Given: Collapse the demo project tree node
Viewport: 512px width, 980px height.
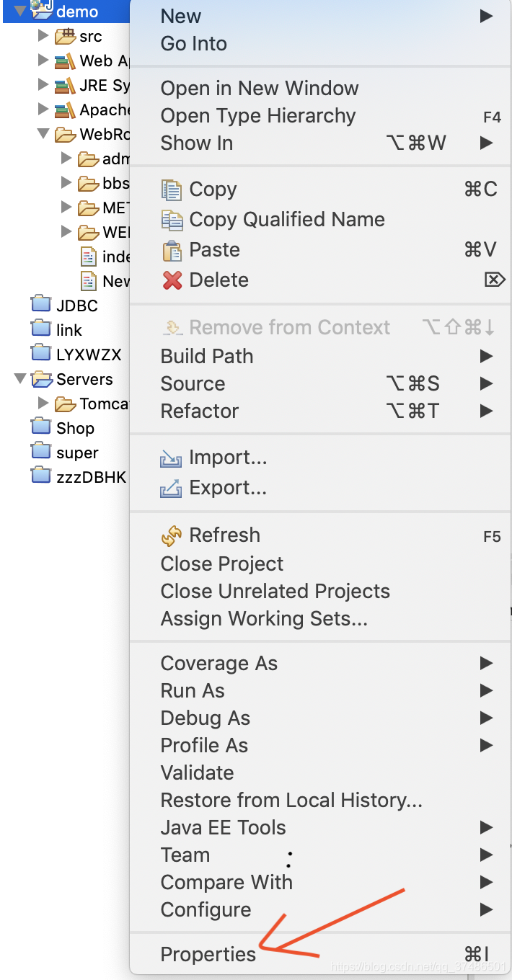Looking at the screenshot, I should click(20, 12).
